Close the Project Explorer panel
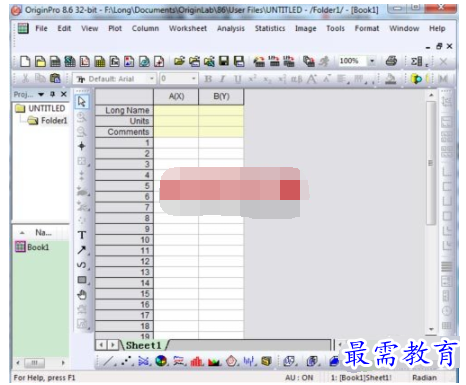This screenshot has width=466, height=385. tap(64, 94)
